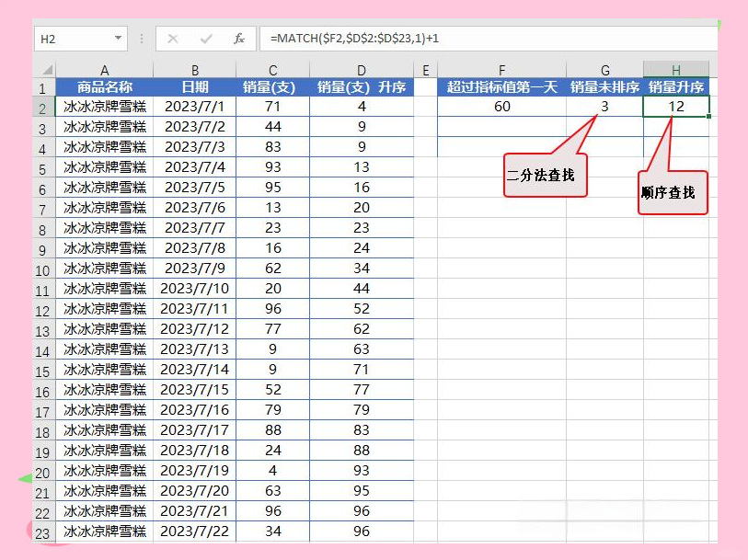Click header cell 日期
Viewport: 748px width, 560px height.
click(195, 87)
